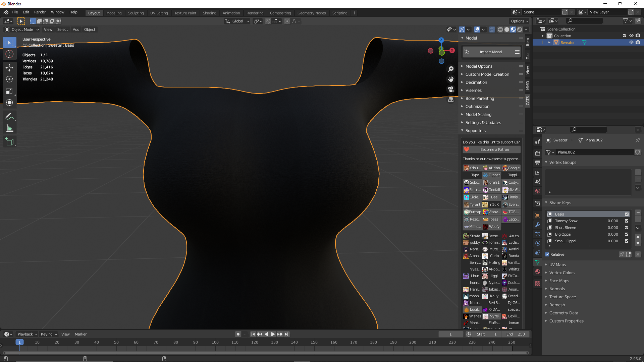This screenshot has width=644, height=362.
Task: Play the animation forward
Action: (x=273, y=334)
